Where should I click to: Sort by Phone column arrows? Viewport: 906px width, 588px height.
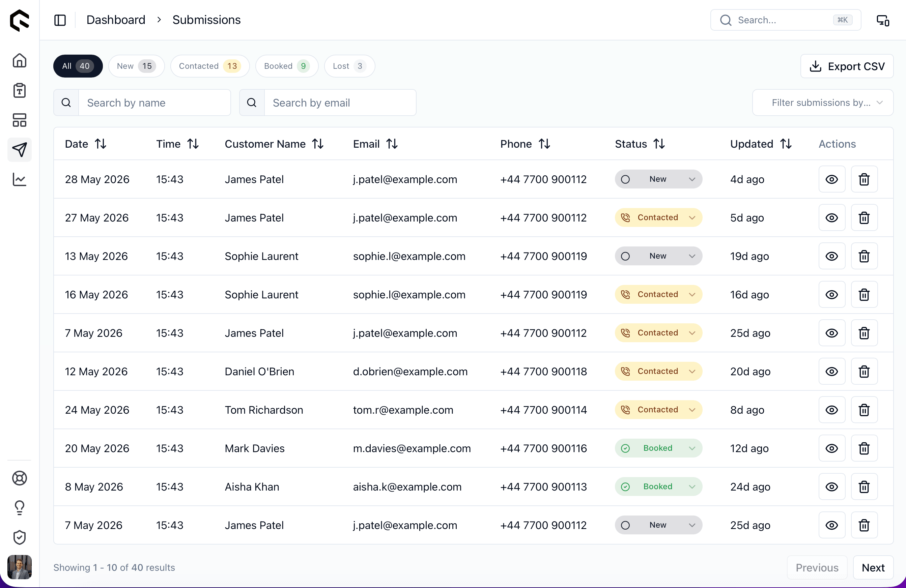coord(544,144)
